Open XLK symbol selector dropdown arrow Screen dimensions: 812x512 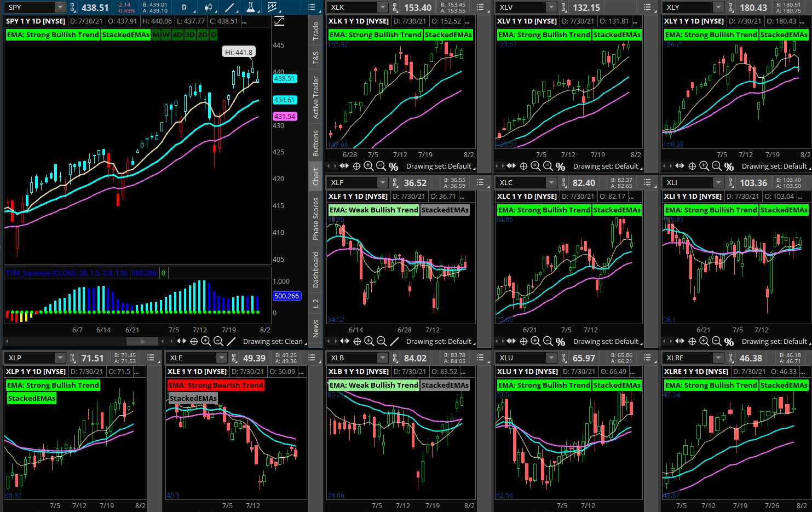(383, 7)
